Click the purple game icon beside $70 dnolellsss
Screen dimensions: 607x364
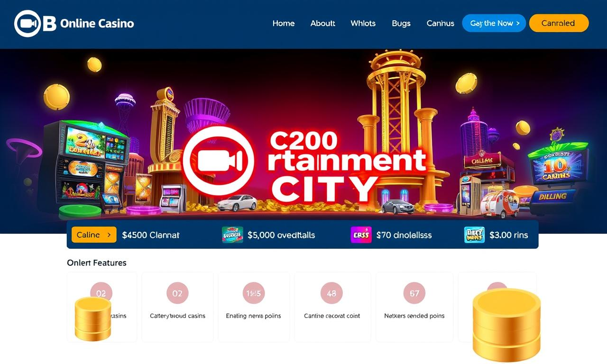point(361,235)
